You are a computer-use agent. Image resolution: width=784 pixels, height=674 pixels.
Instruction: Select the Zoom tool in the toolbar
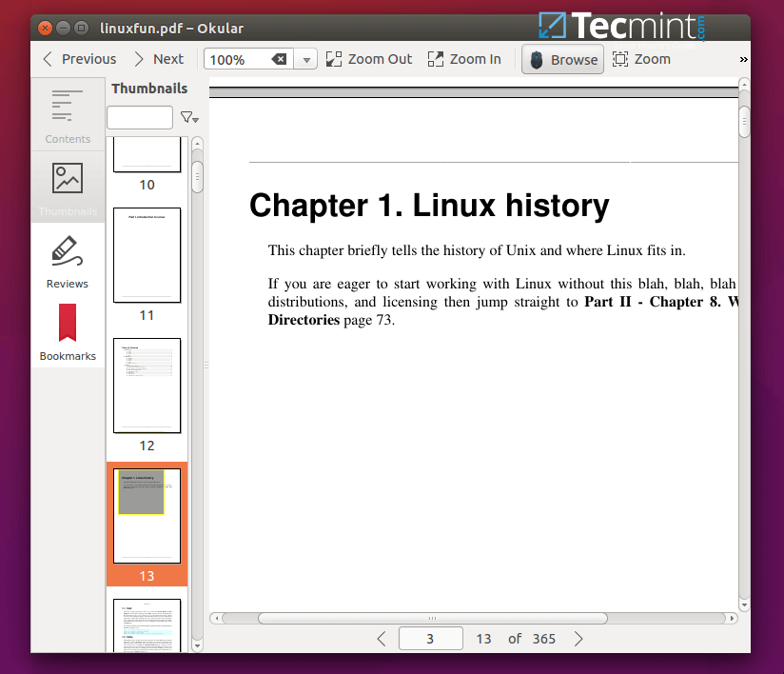click(641, 59)
